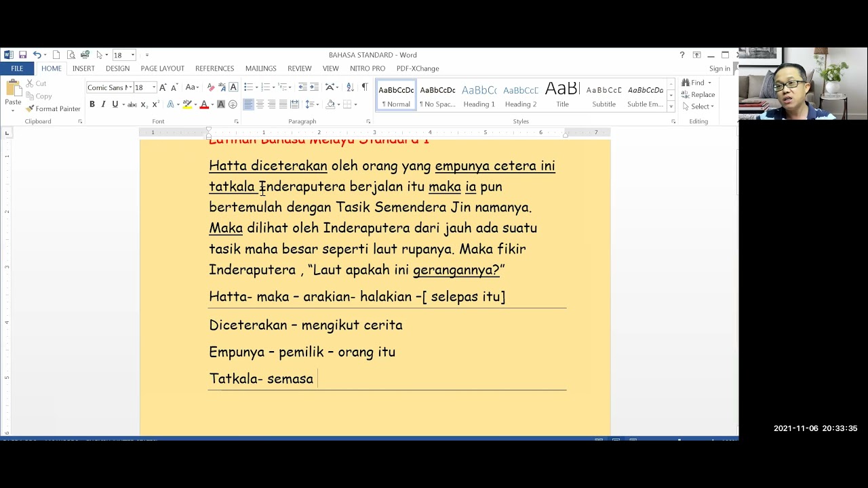Toggle underline formatting
Screen dimensions: 868x488
115,104
